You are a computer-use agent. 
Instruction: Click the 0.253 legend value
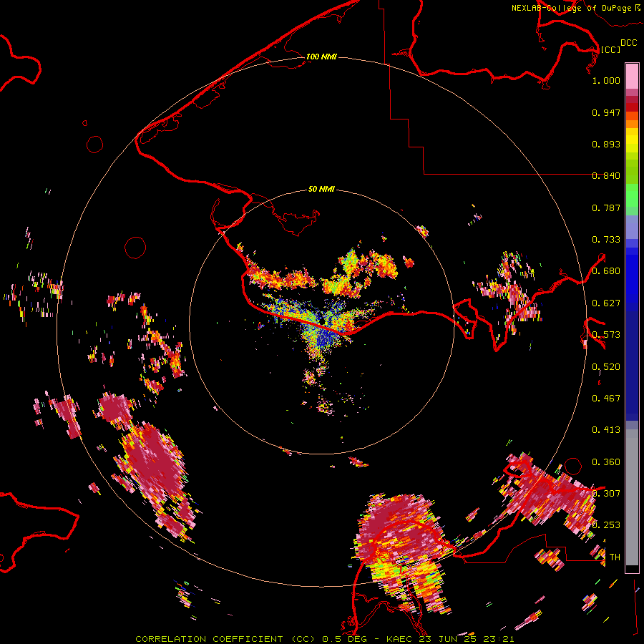(606, 525)
